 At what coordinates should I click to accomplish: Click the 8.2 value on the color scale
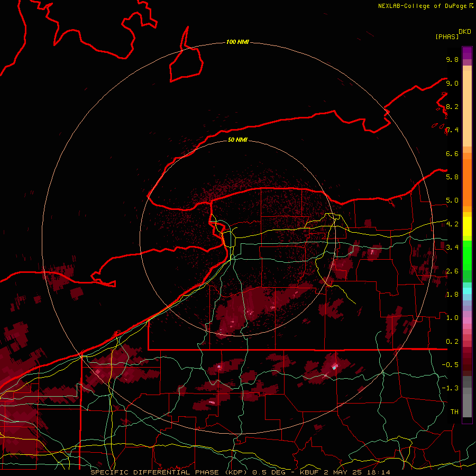[452, 106]
